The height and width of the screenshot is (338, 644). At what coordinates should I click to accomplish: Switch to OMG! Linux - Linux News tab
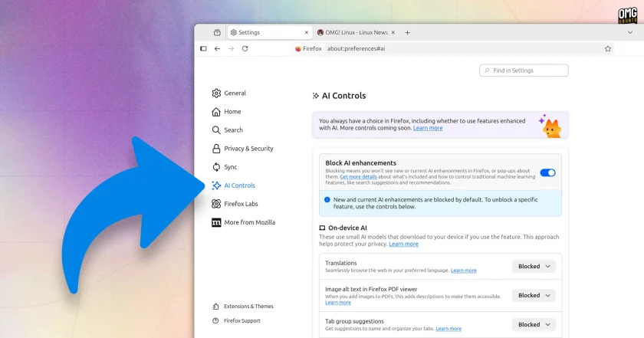pos(356,32)
